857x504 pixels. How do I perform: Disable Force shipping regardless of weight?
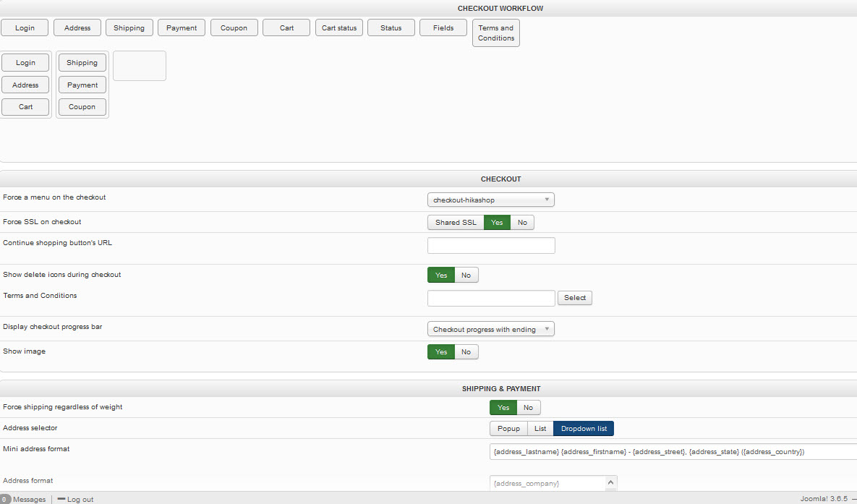tap(529, 408)
